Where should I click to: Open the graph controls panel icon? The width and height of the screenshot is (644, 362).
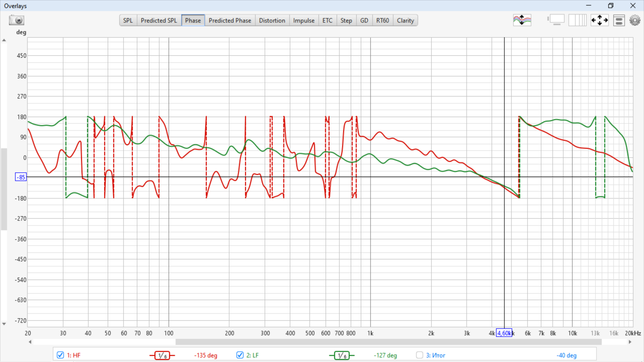coord(619,20)
